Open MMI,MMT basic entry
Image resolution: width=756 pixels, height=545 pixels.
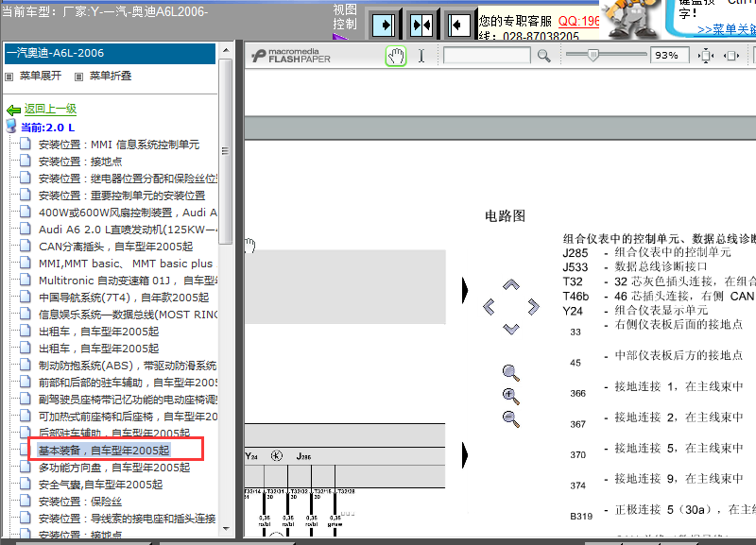pyautogui.click(x=128, y=264)
